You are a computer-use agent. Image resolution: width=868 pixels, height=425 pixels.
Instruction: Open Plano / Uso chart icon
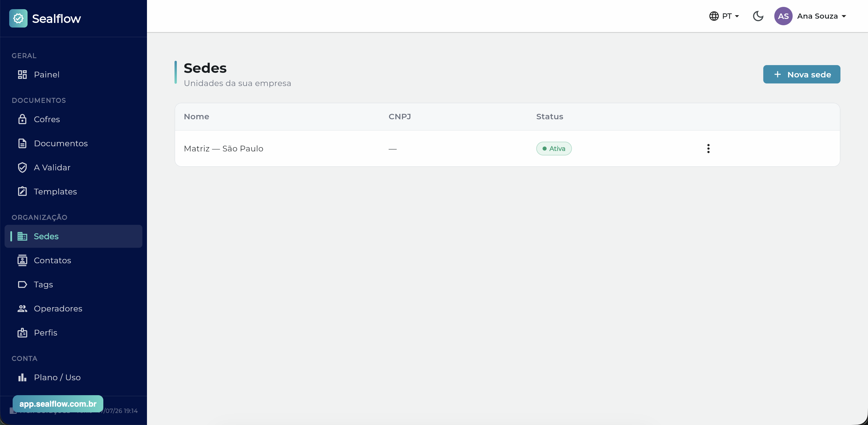[22, 377]
